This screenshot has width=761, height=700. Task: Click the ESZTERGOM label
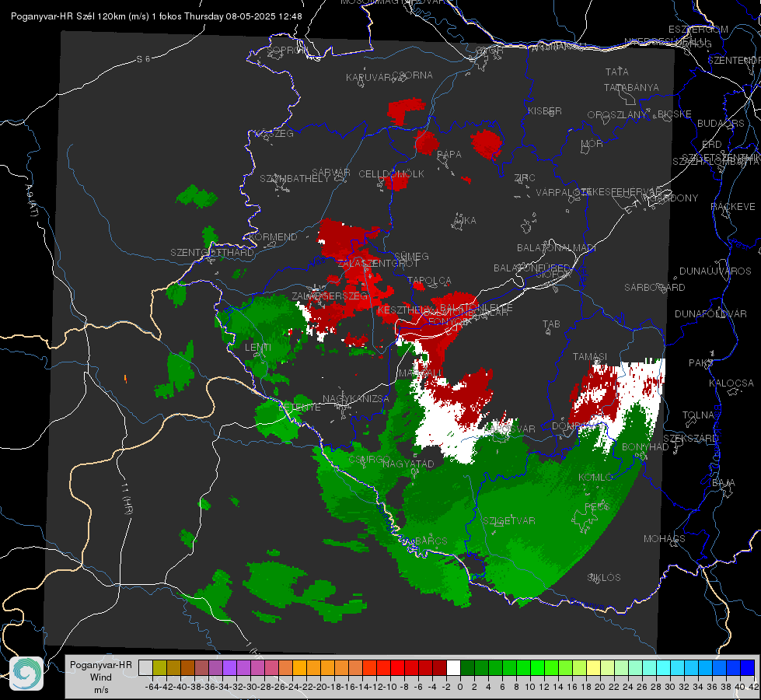point(698,30)
